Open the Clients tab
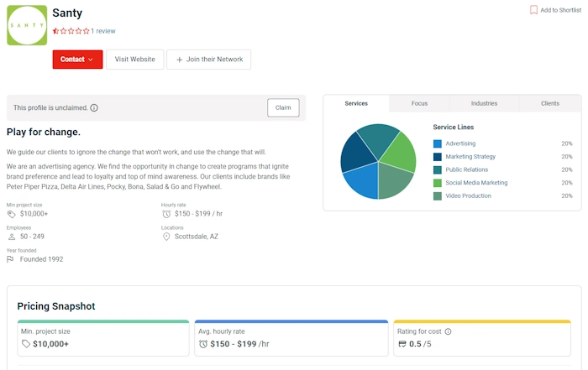The image size is (588, 370). (550, 103)
